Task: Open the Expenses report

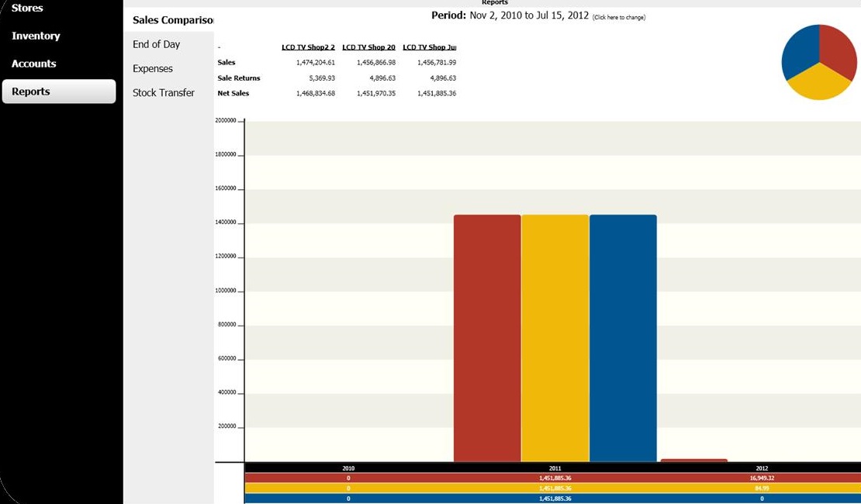Action: (153, 68)
